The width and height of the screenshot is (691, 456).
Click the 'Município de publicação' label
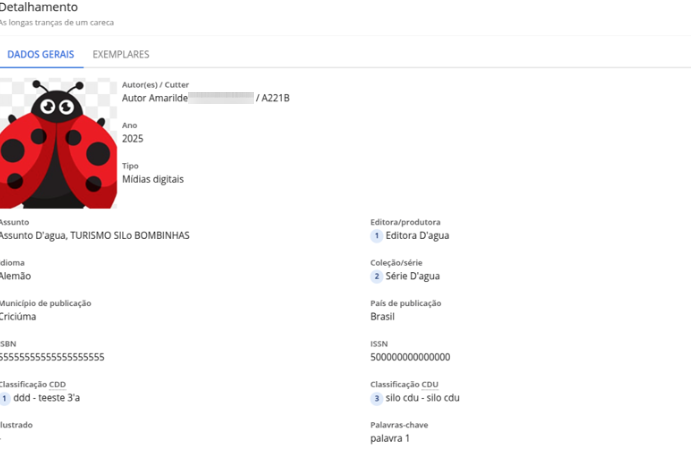tap(45, 304)
